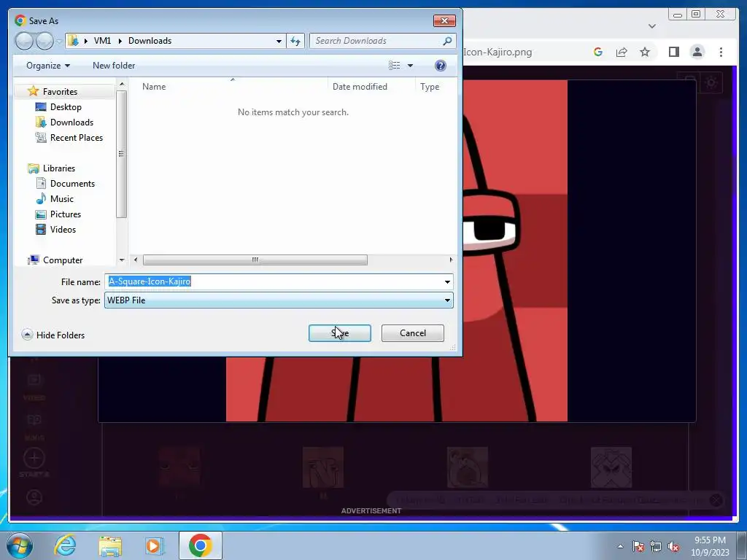Screen dimensions: 747x560
Task: Open the view options dropdown arrow
Action: coord(410,65)
